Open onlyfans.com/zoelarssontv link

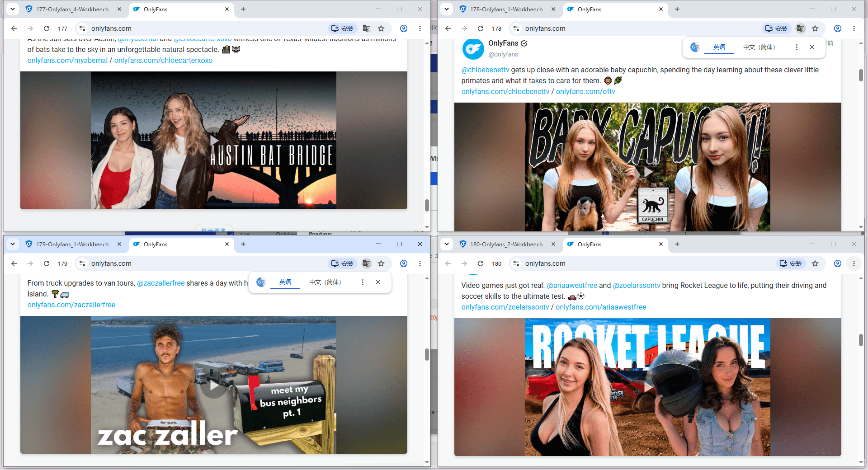pyautogui.click(x=505, y=307)
